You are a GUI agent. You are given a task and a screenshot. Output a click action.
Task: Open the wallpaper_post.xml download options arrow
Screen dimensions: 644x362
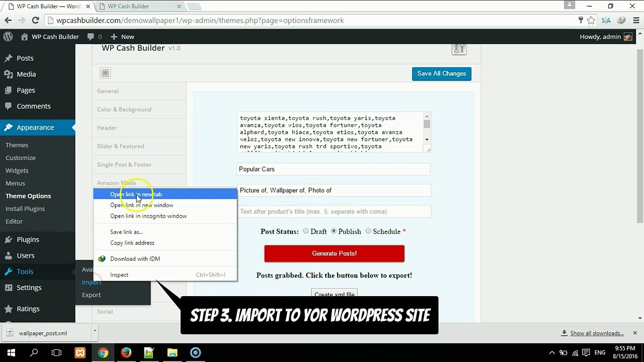click(x=94, y=333)
